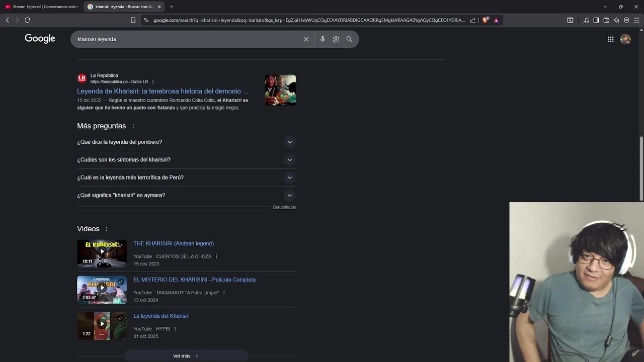Open site settings icon in the address bar
The image size is (644, 362).
[x=146, y=20]
